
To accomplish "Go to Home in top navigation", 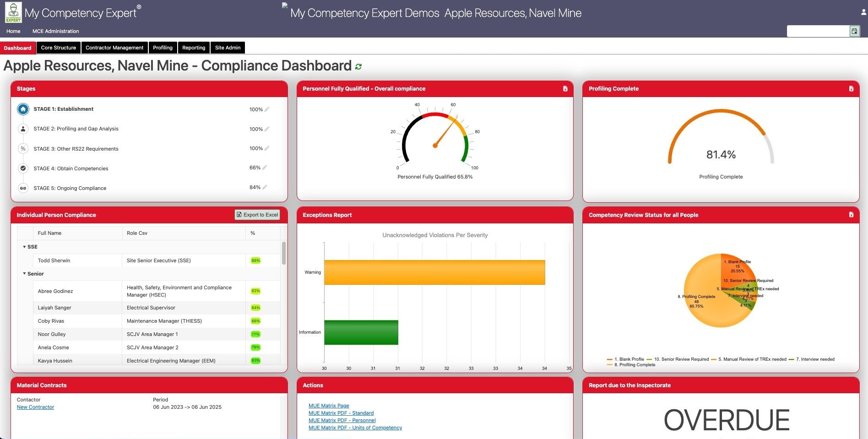I will tap(13, 31).
